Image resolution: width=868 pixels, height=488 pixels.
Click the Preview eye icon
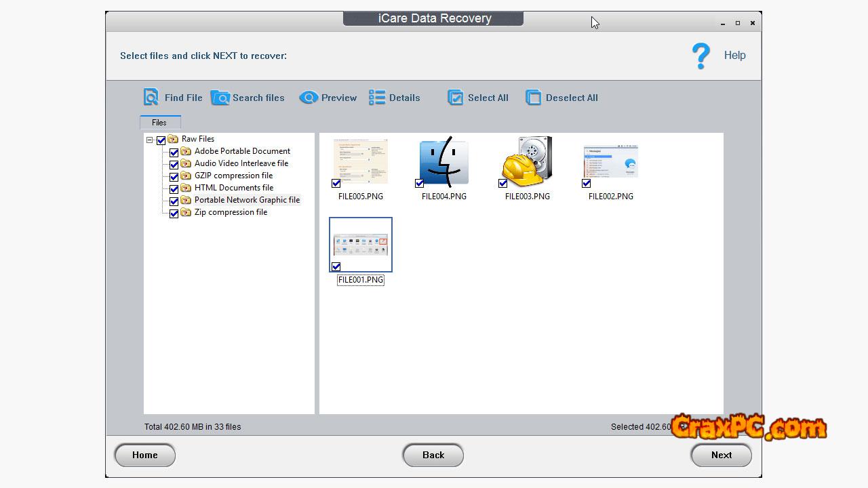click(x=309, y=98)
